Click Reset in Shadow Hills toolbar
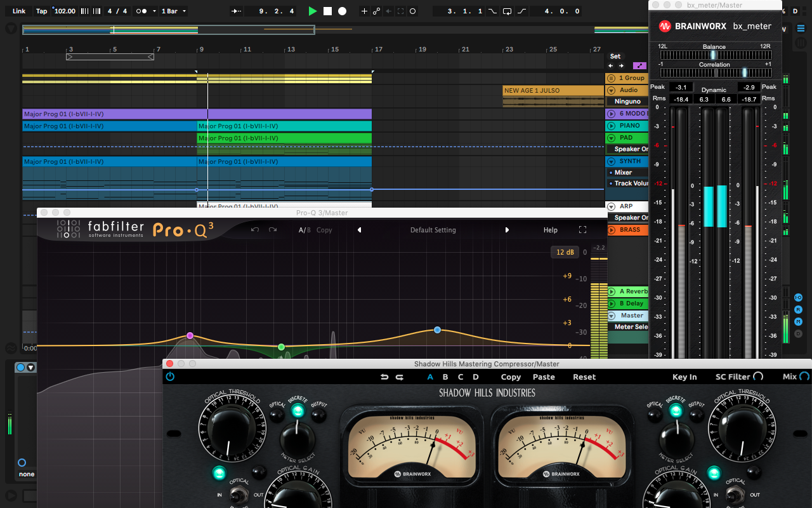 (584, 377)
